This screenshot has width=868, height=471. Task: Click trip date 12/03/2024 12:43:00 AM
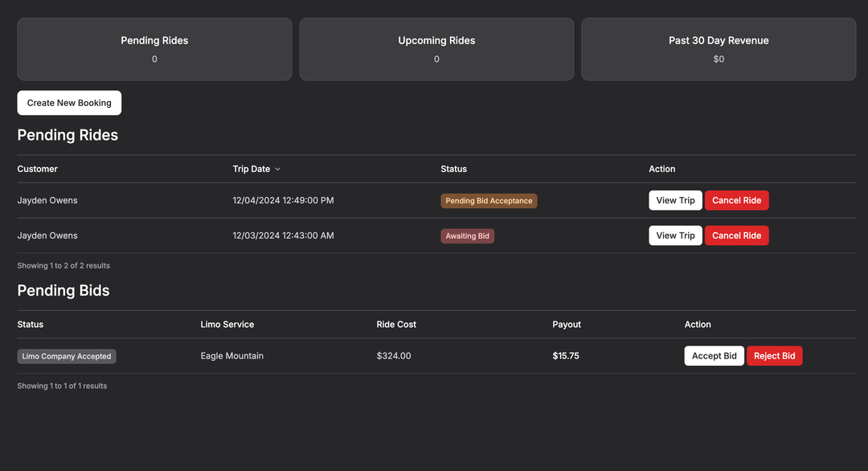[x=283, y=235]
